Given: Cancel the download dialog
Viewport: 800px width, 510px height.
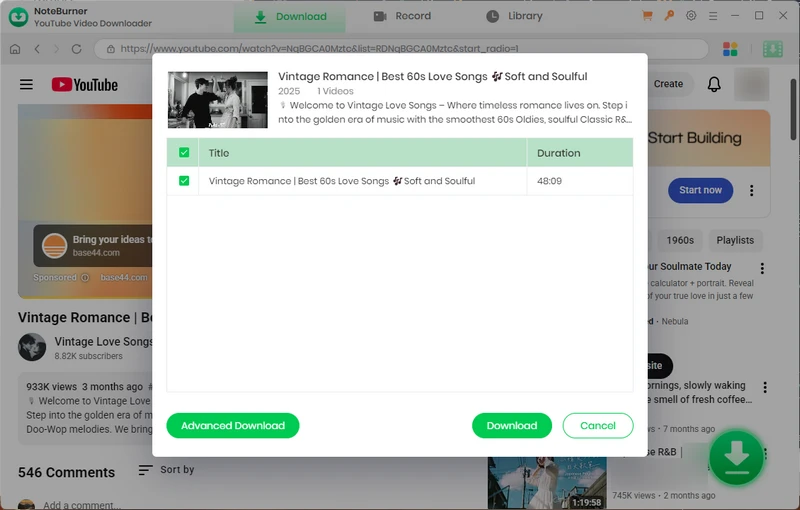Looking at the screenshot, I should pyautogui.click(x=598, y=425).
